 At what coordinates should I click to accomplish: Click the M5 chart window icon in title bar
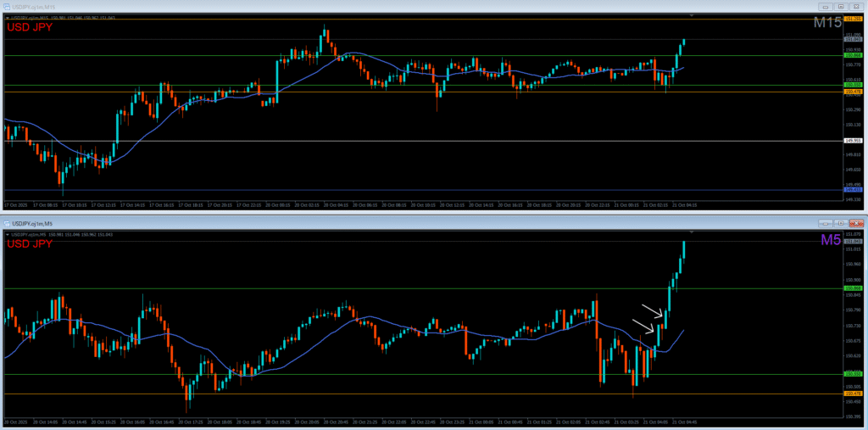tap(7, 224)
